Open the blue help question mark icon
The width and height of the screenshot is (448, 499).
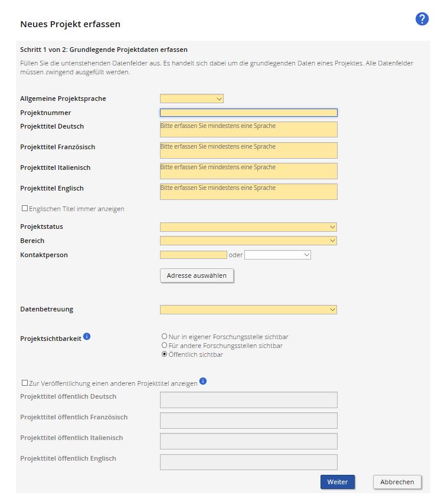(422, 19)
